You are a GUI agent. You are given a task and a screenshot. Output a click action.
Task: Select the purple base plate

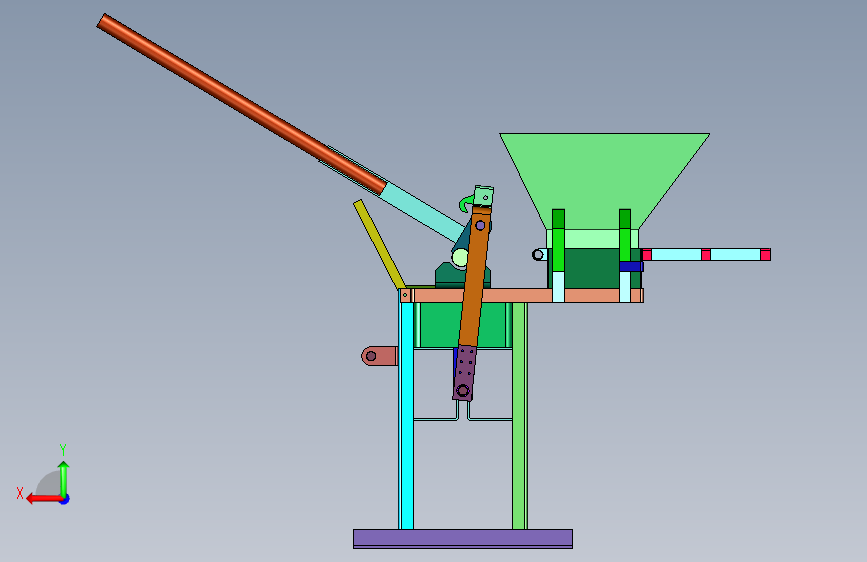(x=463, y=539)
